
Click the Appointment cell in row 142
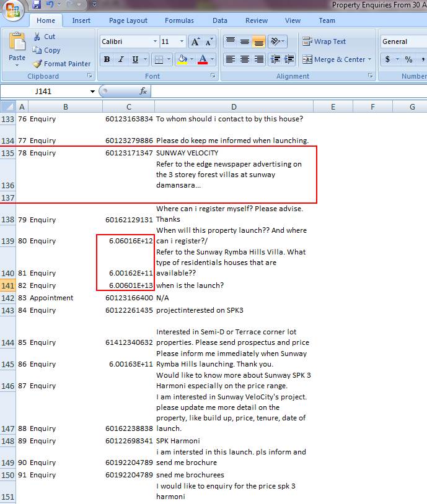click(x=66, y=298)
